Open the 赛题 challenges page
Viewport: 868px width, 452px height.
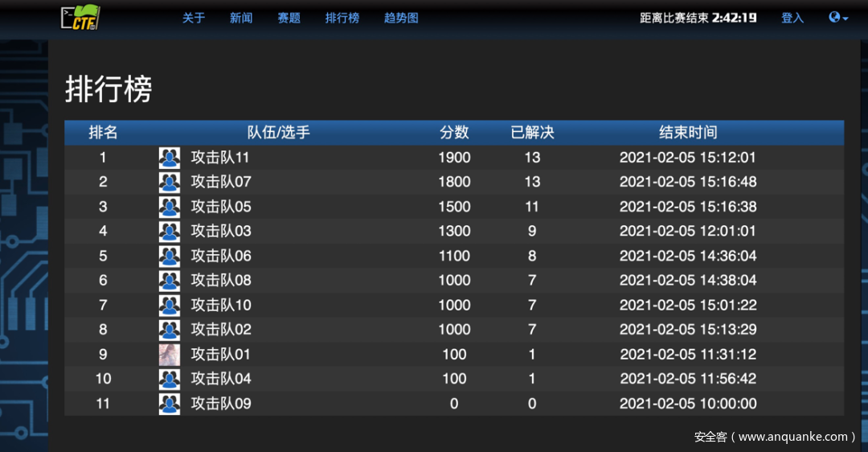point(289,18)
